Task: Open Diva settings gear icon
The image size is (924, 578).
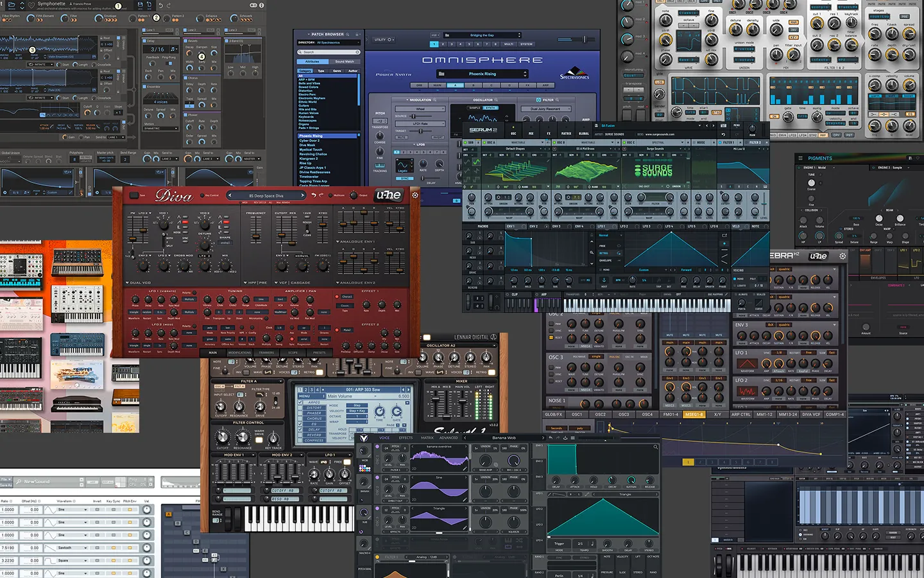Action: [x=415, y=195]
